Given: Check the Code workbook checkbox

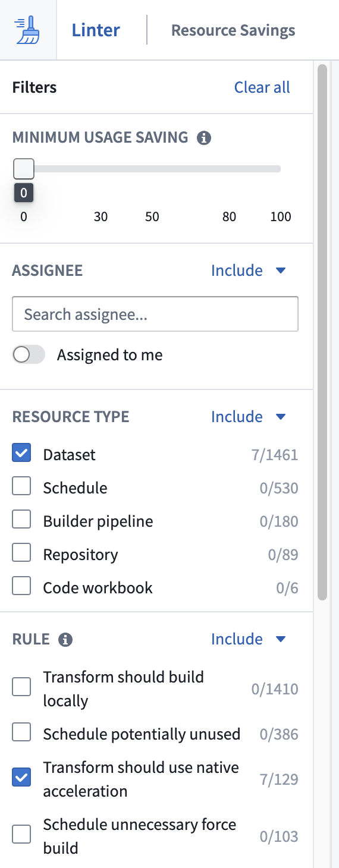Looking at the screenshot, I should [22, 587].
